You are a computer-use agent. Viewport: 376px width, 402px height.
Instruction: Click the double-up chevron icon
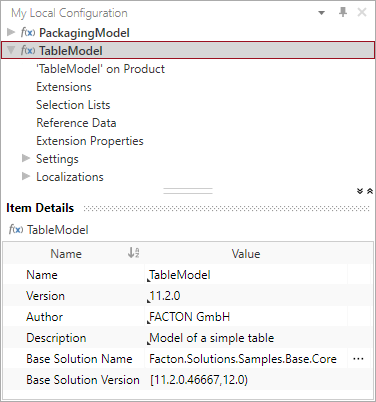(x=370, y=191)
